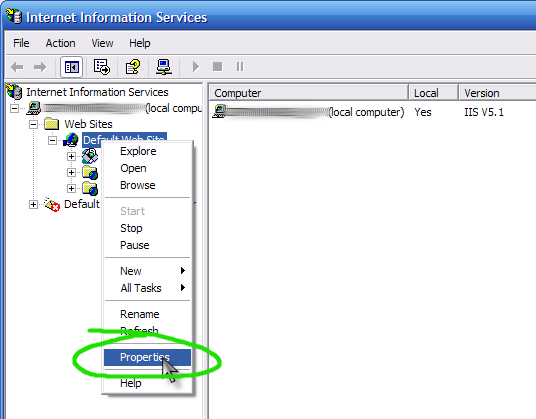Click the stopped Default SMTP server icon
Image resolution: width=536 pixels, height=419 pixels.
click(x=52, y=204)
